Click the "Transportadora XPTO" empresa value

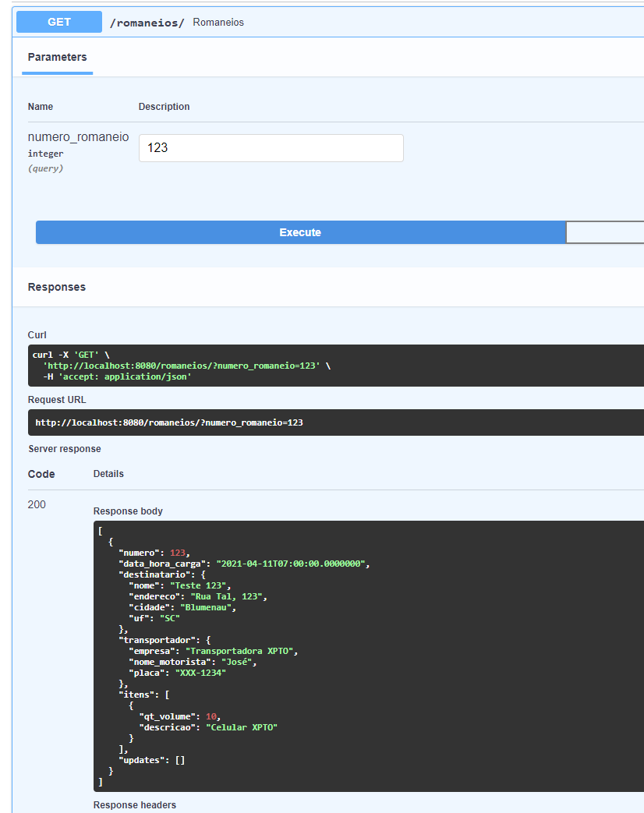(239, 651)
